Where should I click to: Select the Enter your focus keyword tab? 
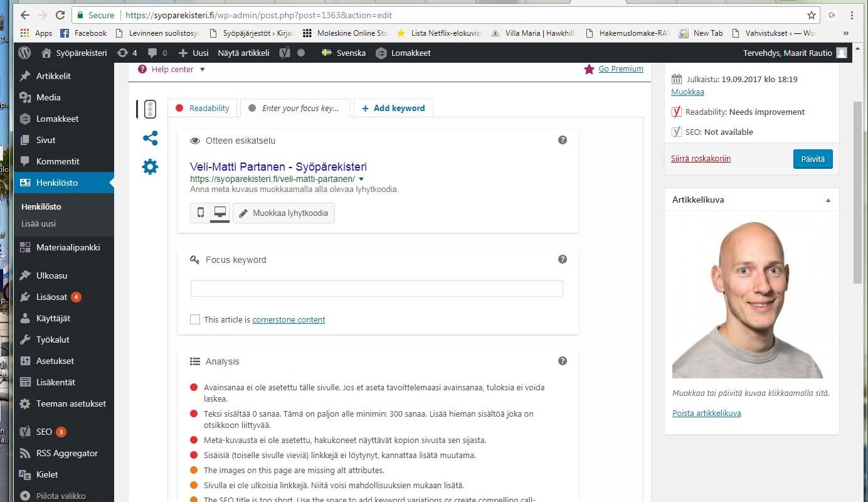(x=295, y=108)
